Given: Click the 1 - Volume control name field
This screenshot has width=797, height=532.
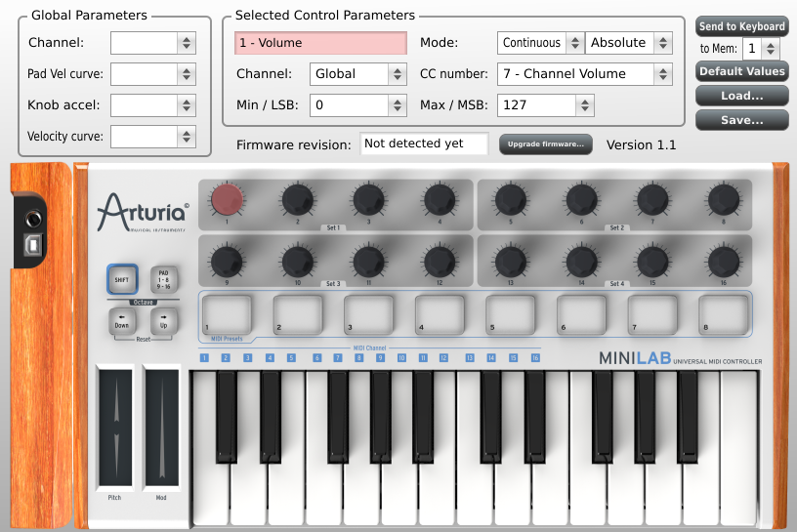Looking at the screenshot, I should (x=320, y=43).
